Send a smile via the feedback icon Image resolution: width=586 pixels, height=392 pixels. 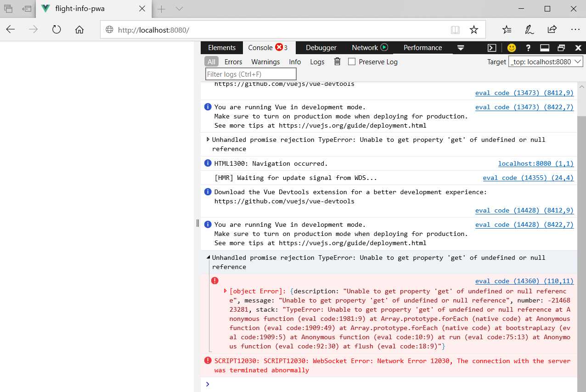click(511, 47)
